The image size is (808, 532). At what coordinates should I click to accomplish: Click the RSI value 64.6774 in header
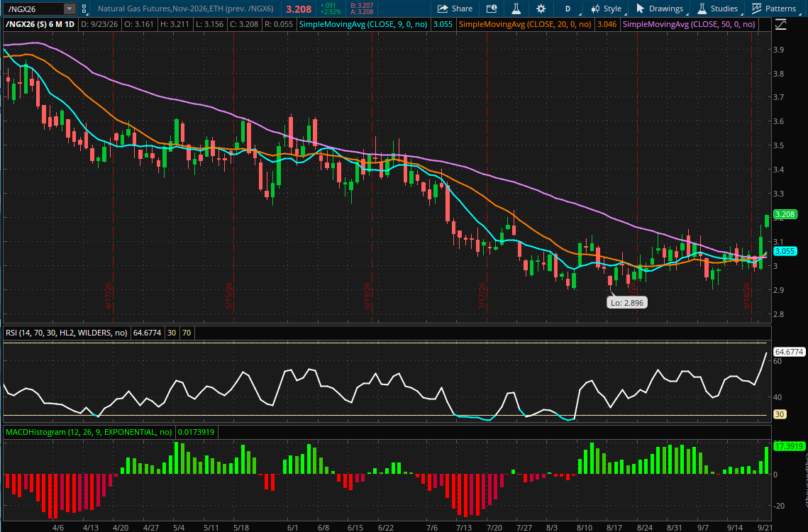147,333
